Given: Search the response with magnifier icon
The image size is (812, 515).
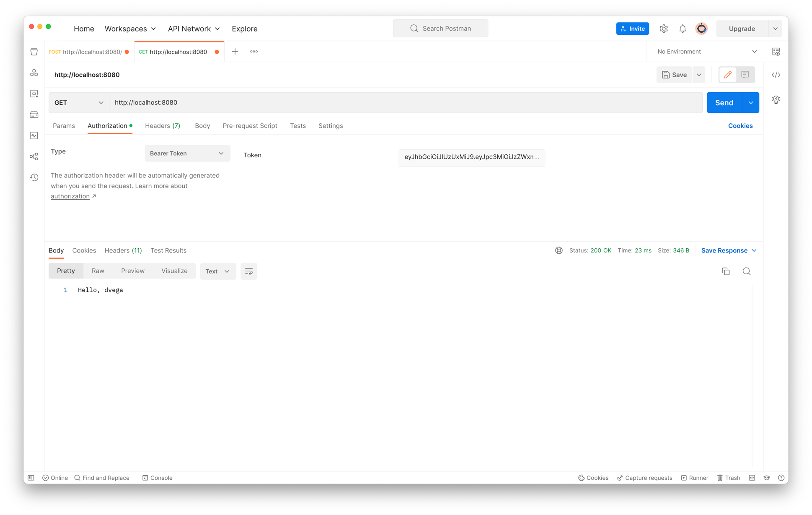Looking at the screenshot, I should 746,271.
